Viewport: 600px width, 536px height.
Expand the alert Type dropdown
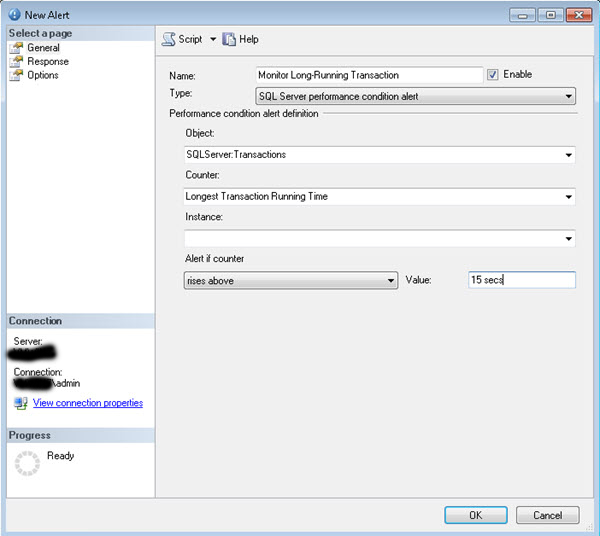point(568,97)
